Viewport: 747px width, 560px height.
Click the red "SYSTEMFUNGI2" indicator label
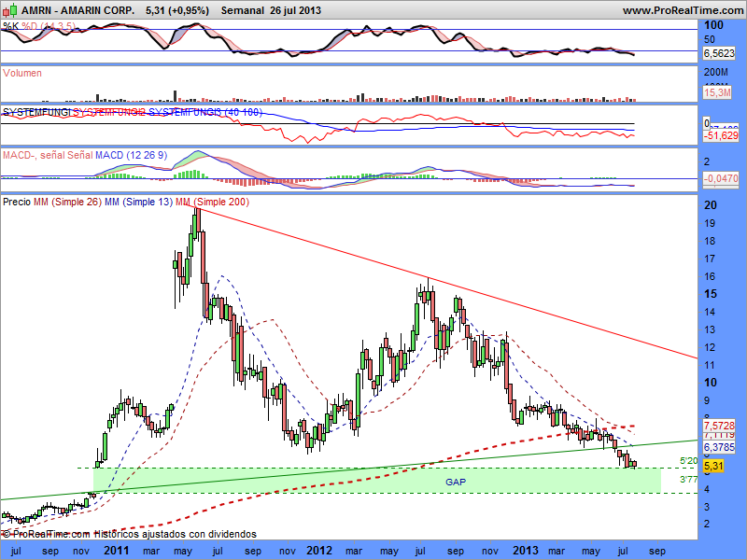pos(109,112)
